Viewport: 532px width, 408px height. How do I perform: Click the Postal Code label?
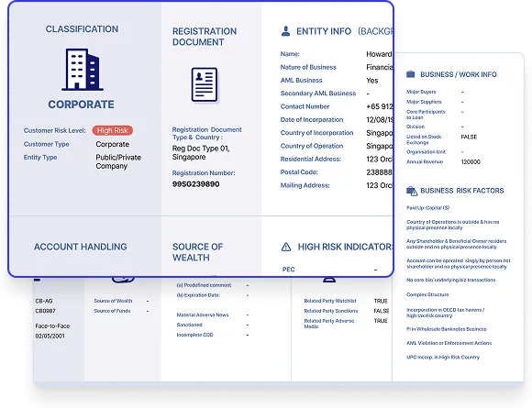[x=299, y=172]
